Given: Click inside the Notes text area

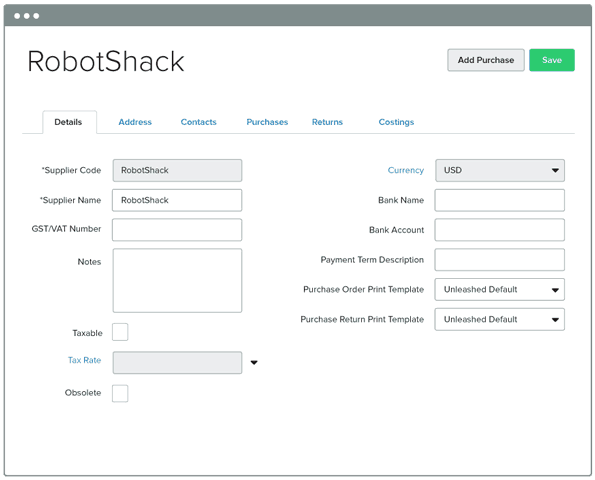Looking at the screenshot, I should (177, 281).
